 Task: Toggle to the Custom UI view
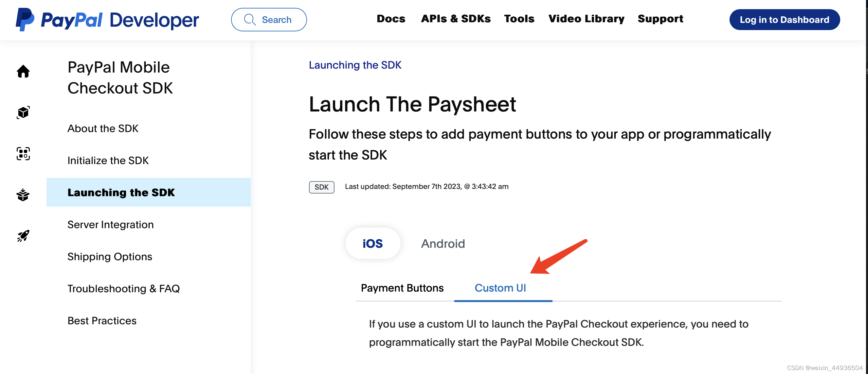point(500,288)
